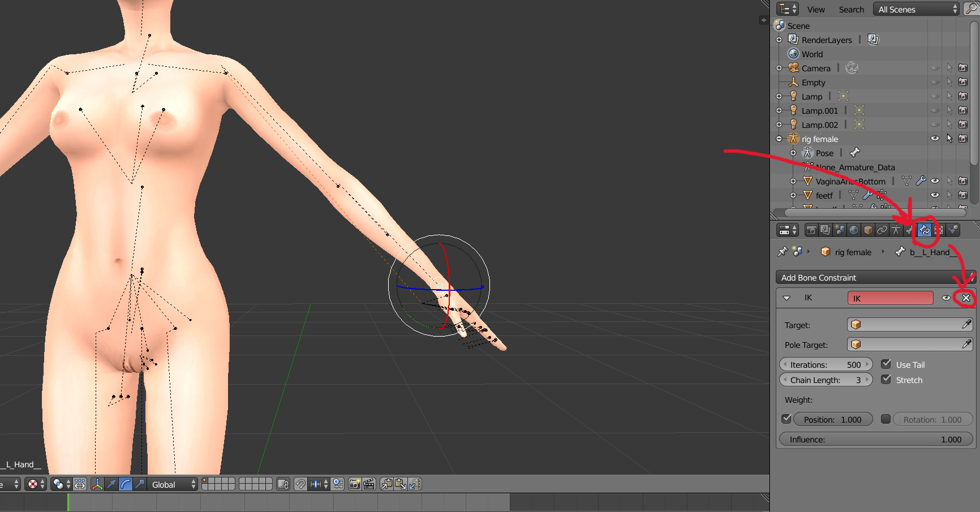Open the outliner editor type selector
Viewport: 980px width, 512px height.
[788, 9]
